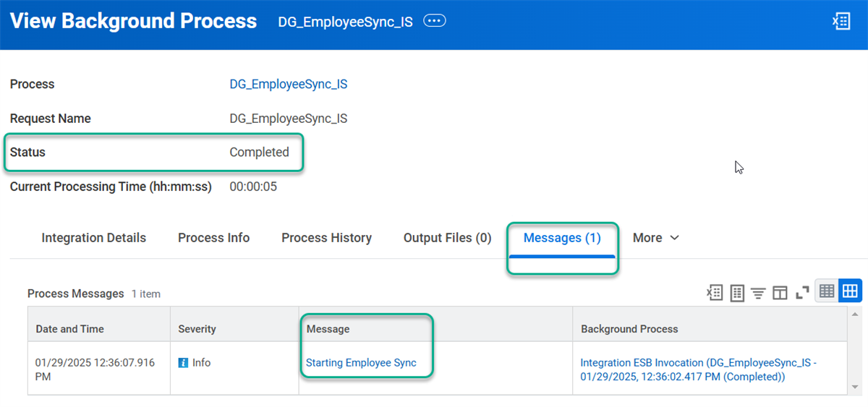The width and height of the screenshot is (868, 407).
Task: Open the Integration Details tab
Action: [94, 238]
